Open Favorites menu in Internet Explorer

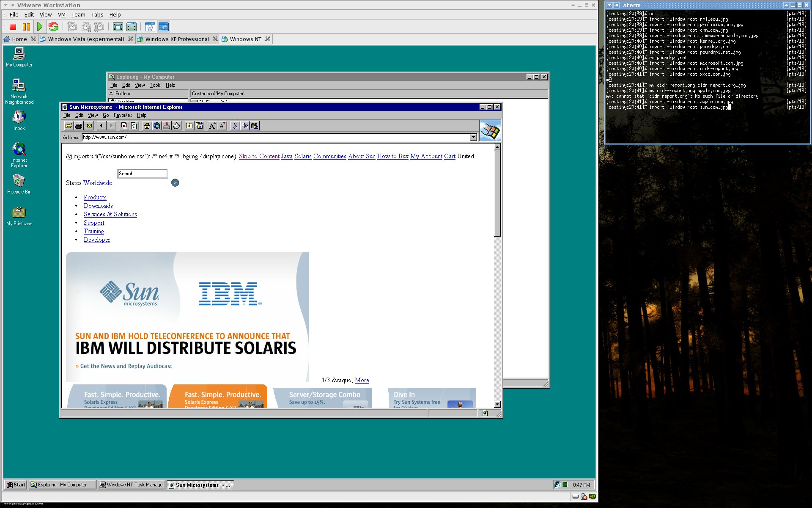point(123,115)
